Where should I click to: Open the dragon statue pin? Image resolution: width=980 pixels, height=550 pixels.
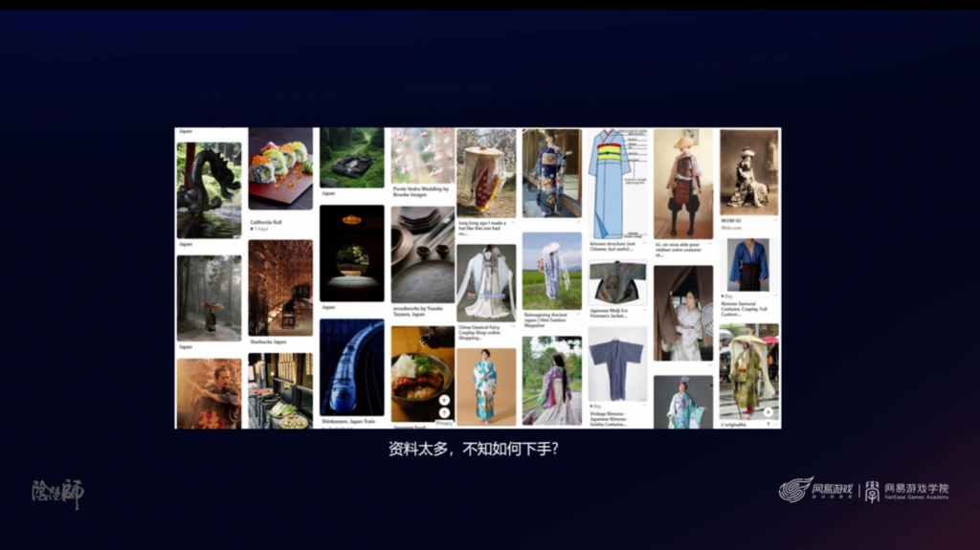tap(209, 189)
